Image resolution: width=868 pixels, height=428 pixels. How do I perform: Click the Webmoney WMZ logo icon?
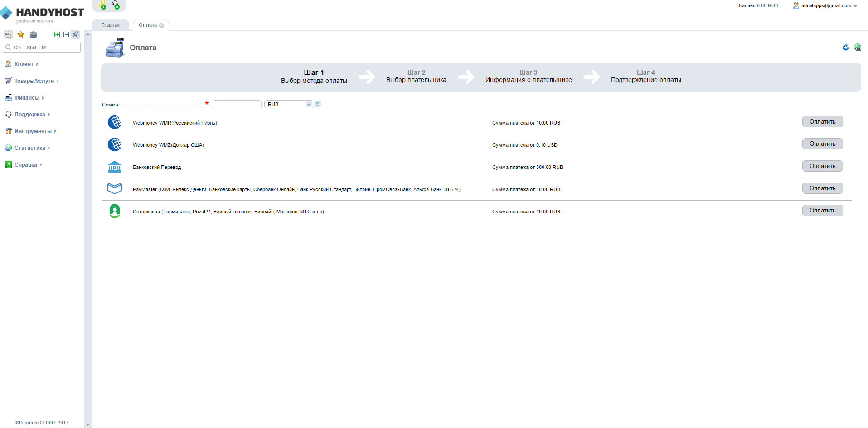(115, 144)
